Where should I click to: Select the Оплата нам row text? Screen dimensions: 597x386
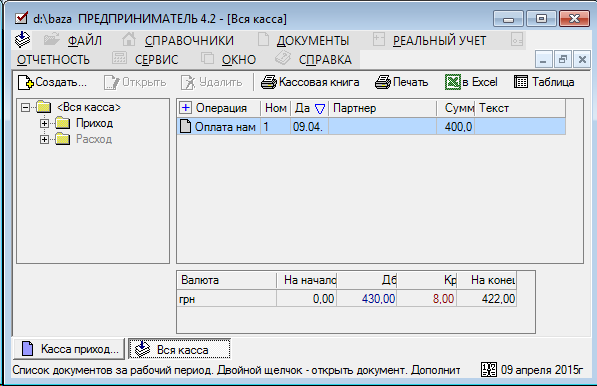coord(225,127)
